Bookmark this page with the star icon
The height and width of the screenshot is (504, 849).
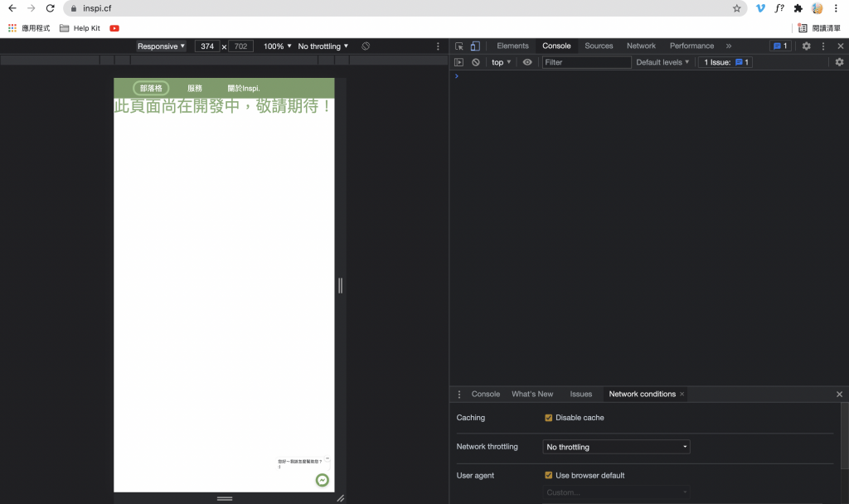click(x=736, y=8)
